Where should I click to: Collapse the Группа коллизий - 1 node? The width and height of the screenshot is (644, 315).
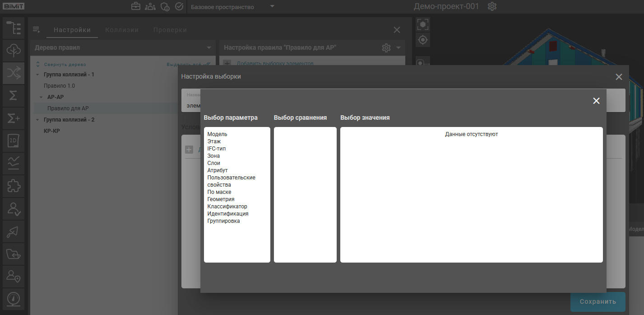pos(37,75)
